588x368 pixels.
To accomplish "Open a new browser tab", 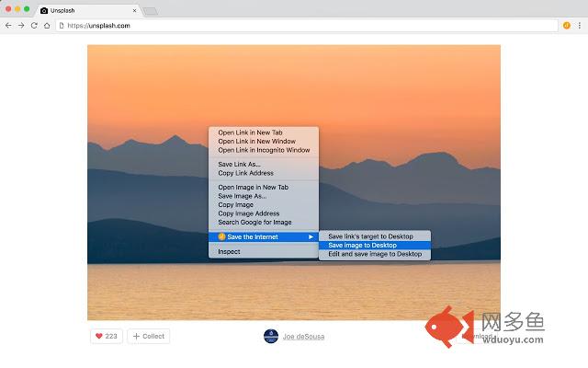I will (151, 10).
